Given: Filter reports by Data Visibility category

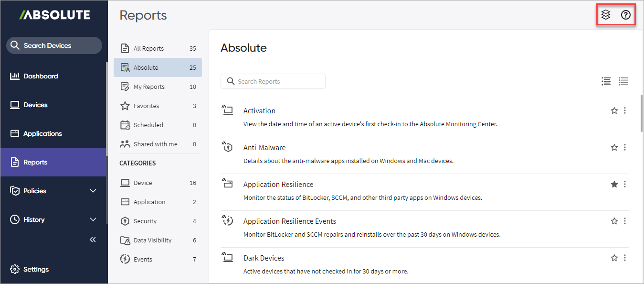Looking at the screenshot, I should pyautogui.click(x=158, y=240).
